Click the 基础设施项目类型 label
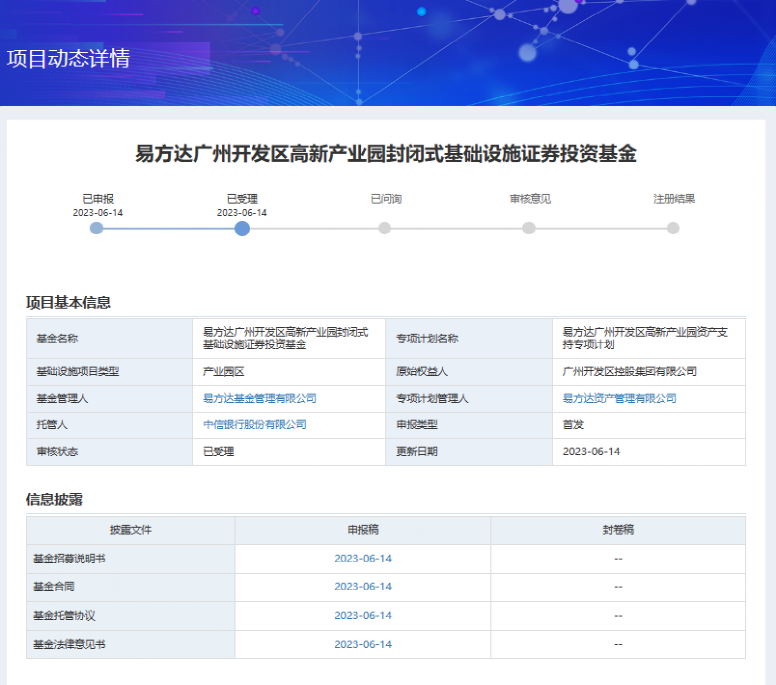This screenshot has height=685, width=776. [x=78, y=372]
